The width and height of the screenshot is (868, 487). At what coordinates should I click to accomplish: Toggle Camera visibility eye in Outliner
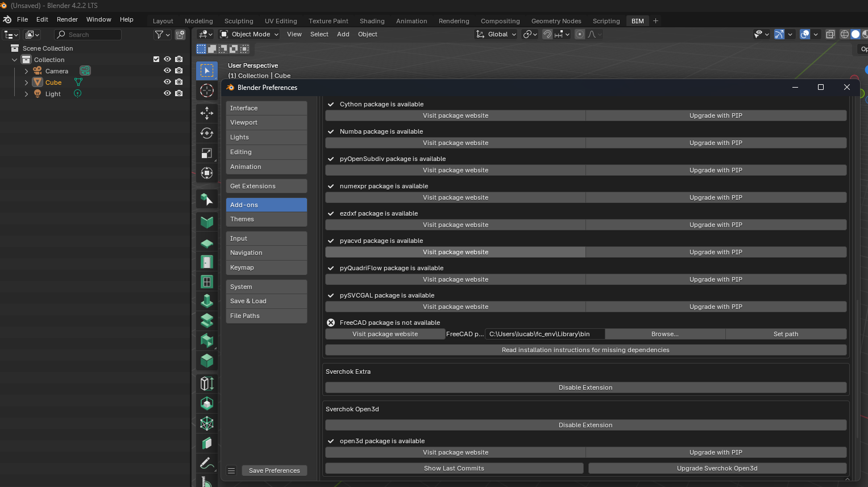(x=167, y=71)
